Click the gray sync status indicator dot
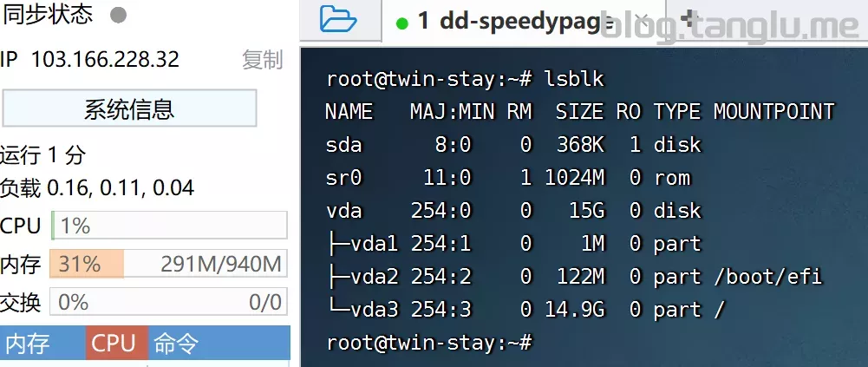This screenshot has width=868, height=367. click(119, 15)
